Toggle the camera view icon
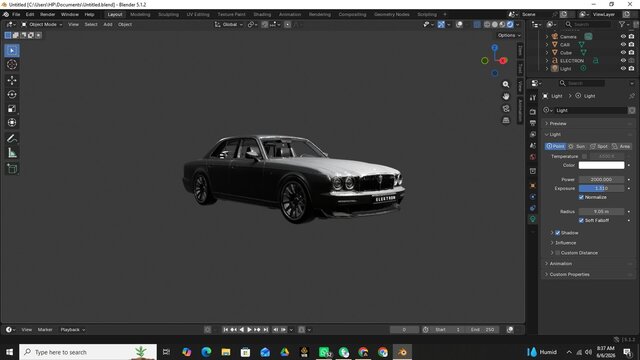640x360 pixels. pyautogui.click(x=506, y=109)
